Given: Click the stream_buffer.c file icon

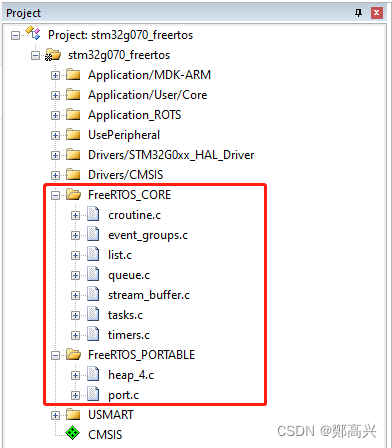Looking at the screenshot, I should pos(93,294).
